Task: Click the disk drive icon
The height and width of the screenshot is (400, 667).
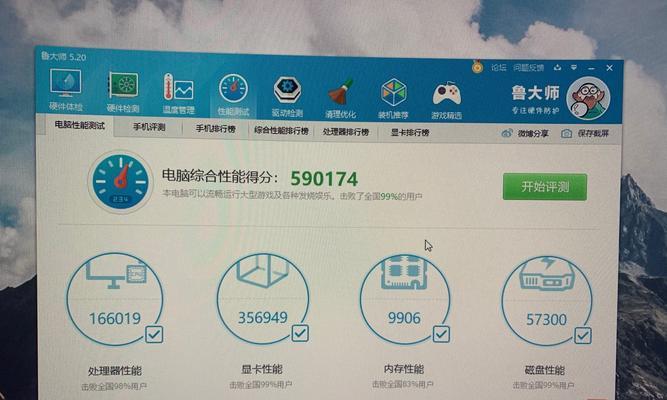Action: click(546, 274)
